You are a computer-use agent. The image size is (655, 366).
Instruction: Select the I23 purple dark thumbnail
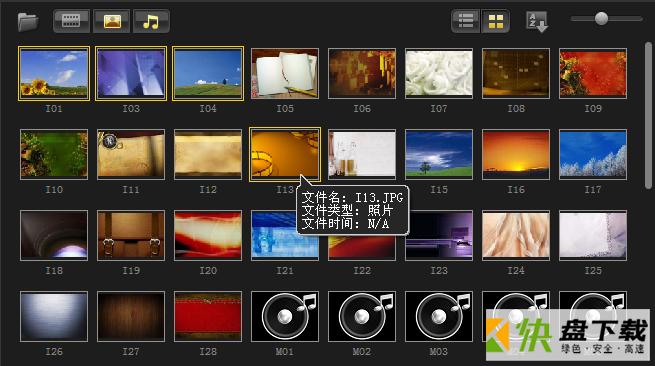pyautogui.click(x=439, y=236)
